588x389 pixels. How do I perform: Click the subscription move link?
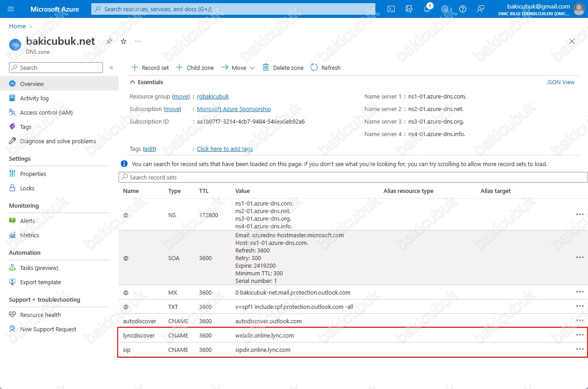tap(173, 109)
